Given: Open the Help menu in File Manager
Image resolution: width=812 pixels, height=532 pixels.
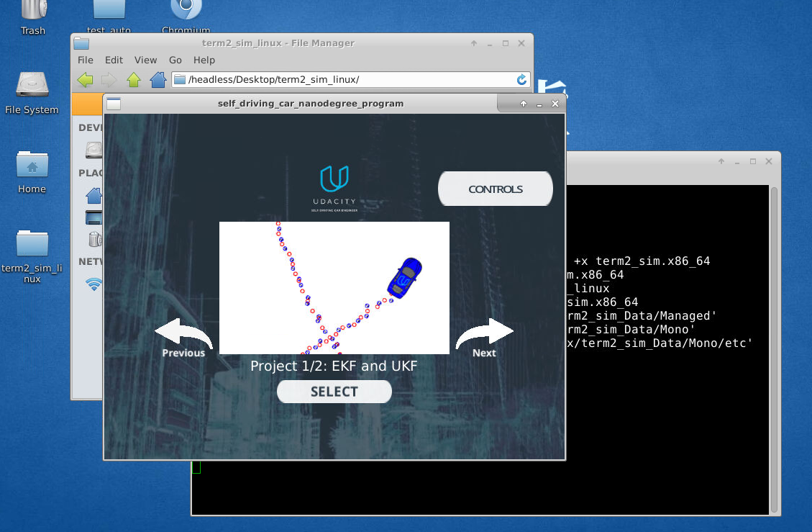Looking at the screenshot, I should 204,60.
